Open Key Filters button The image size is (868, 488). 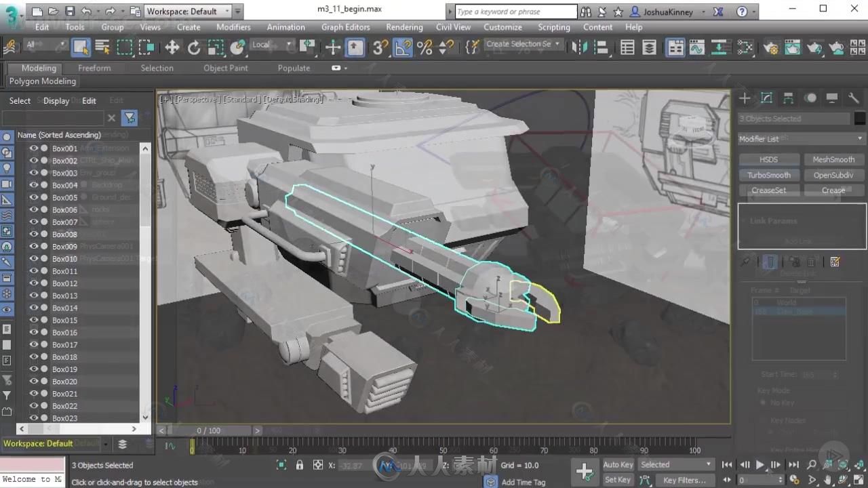coord(684,480)
